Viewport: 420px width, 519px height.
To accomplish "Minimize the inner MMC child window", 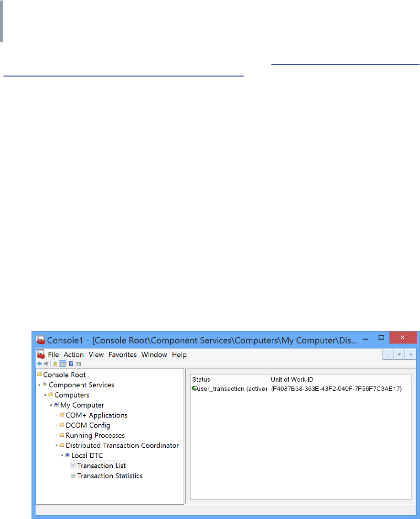I will point(388,354).
